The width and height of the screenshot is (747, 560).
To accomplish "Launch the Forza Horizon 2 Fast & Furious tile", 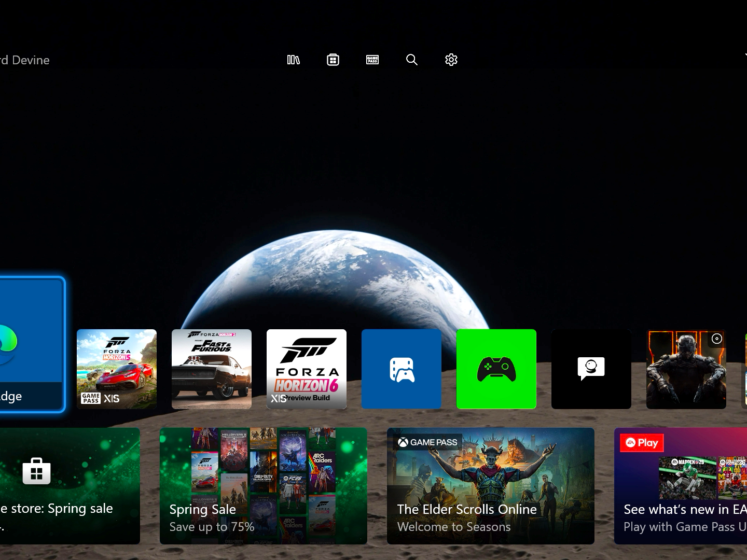I will (x=212, y=369).
